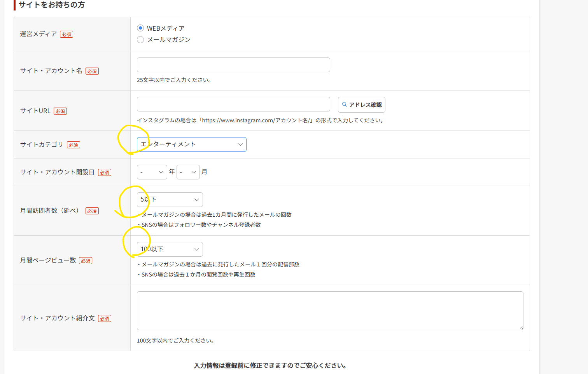Image resolution: width=588 pixels, height=374 pixels.
Task: Select the メールマガジン radio option
Action: tap(140, 40)
